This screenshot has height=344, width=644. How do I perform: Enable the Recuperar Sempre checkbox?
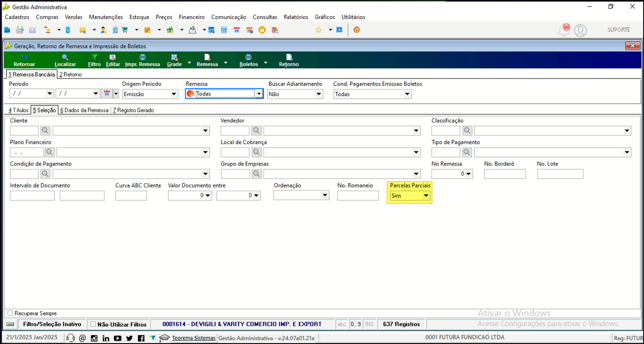(11, 313)
